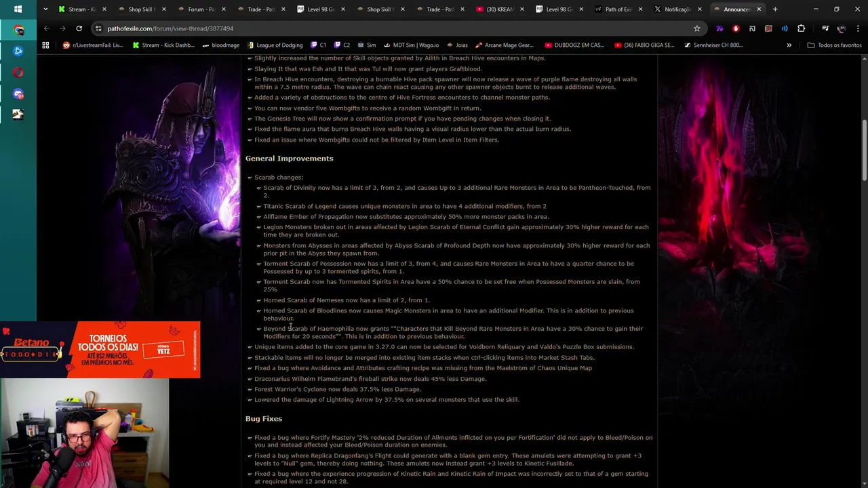This screenshot has height=488, width=868.
Task: Open the r/LivestreamFail bookmark
Action: click(x=94, y=45)
